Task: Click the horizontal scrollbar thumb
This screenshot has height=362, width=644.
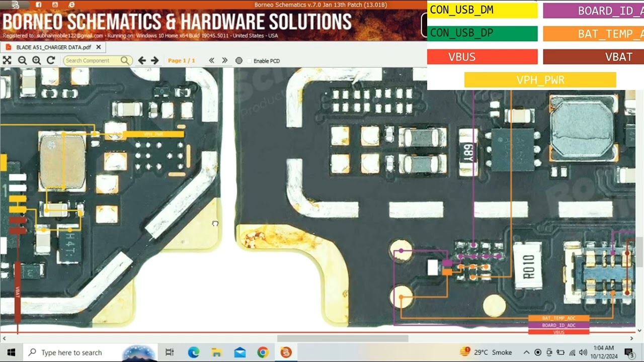Action: [342, 338]
